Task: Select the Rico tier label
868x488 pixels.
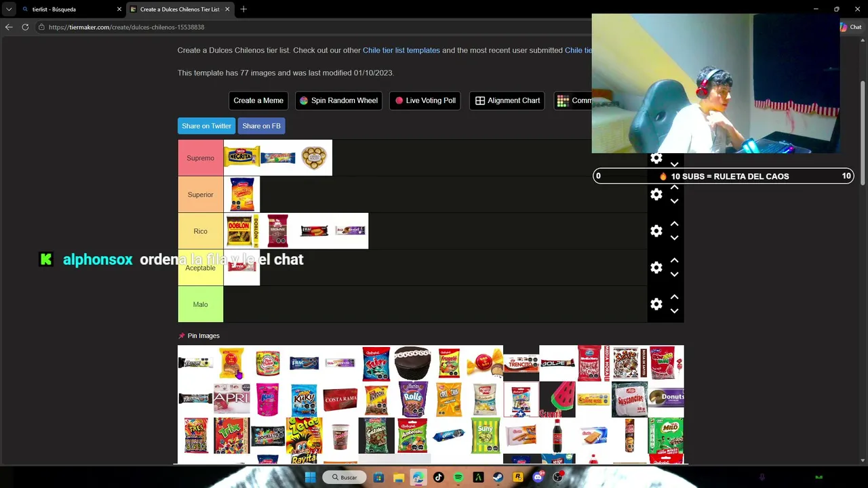Action: [x=201, y=231]
